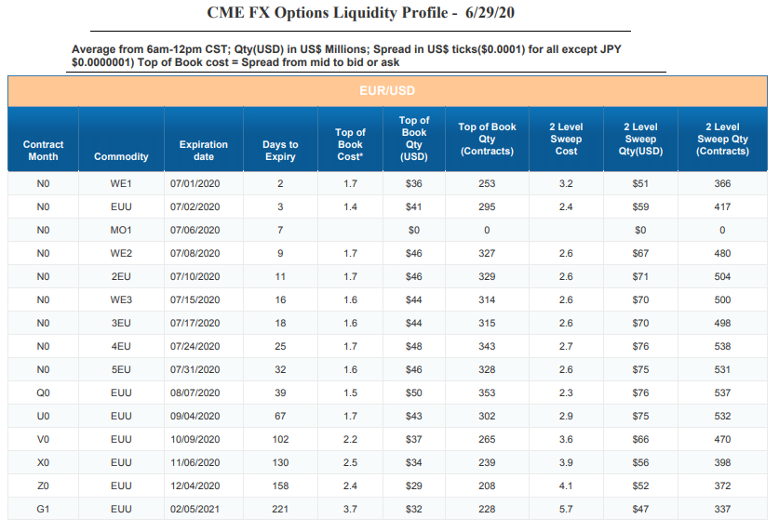The image size is (779, 532).
Task: Click the Expiration date column header
Action: pos(204,150)
